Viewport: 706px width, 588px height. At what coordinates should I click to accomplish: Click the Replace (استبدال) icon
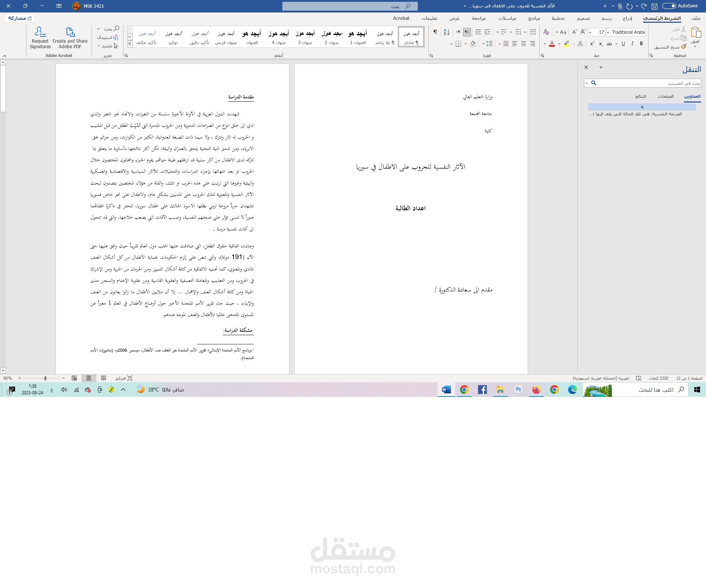tap(116, 37)
